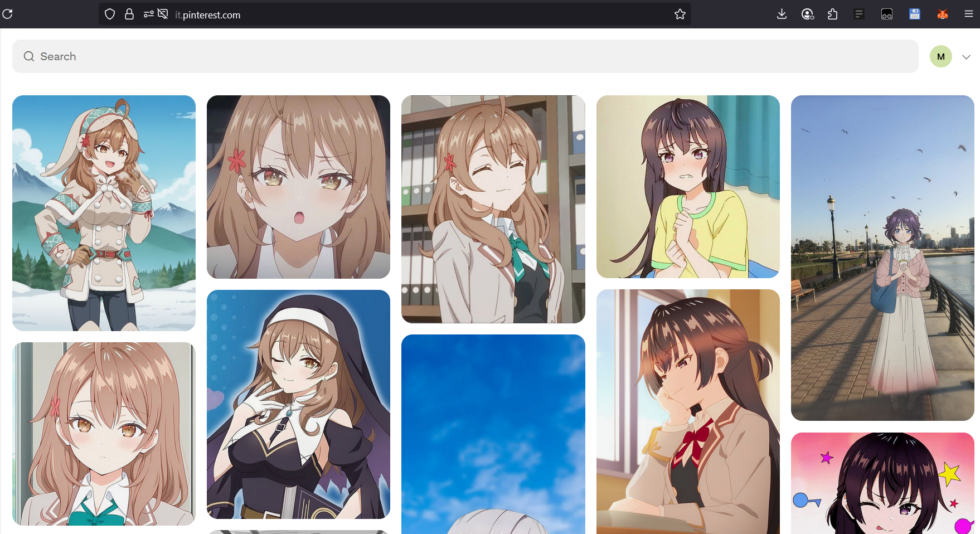View site security via the padlock icon
The width and height of the screenshot is (980, 534).
(x=129, y=14)
